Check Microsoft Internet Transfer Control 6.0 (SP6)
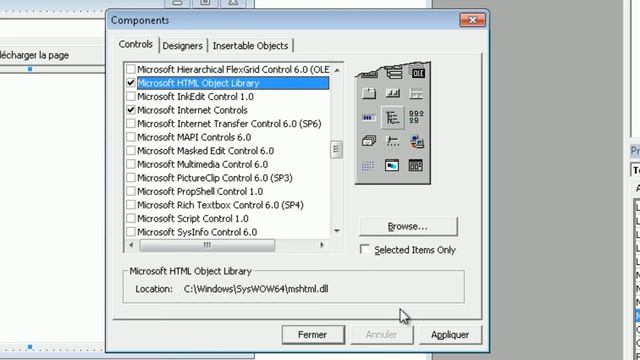This screenshot has width=640, height=360. (131, 123)
